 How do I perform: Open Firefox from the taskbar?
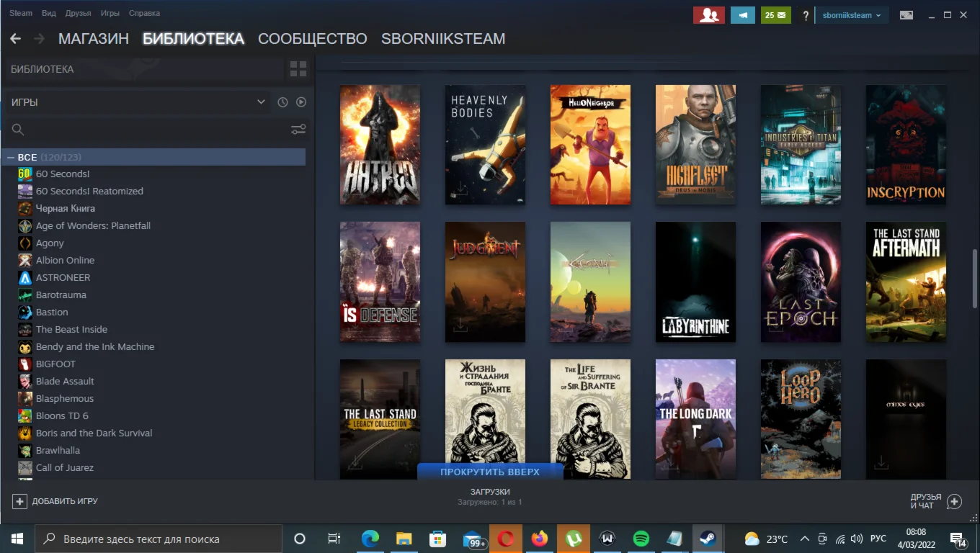coord(539,539)
